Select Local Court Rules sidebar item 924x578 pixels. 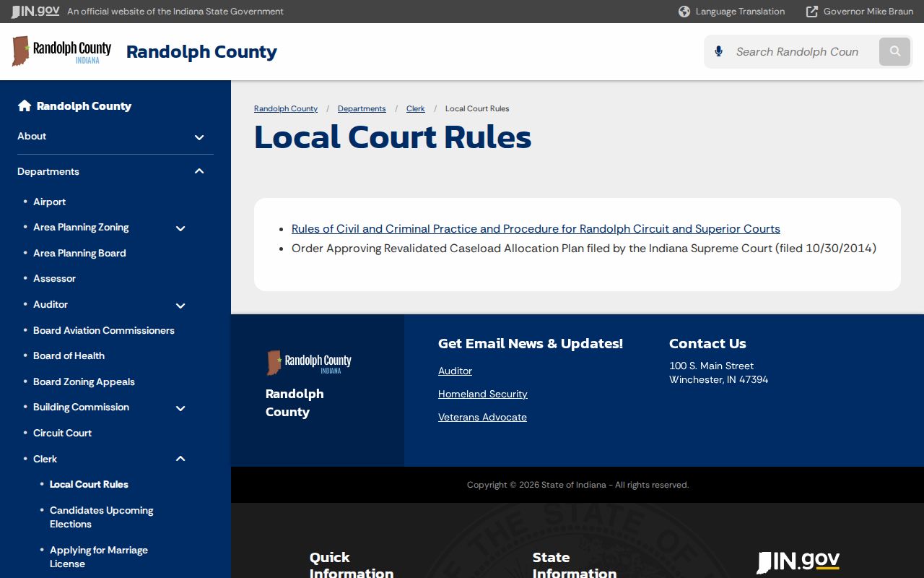coord(89,484)
